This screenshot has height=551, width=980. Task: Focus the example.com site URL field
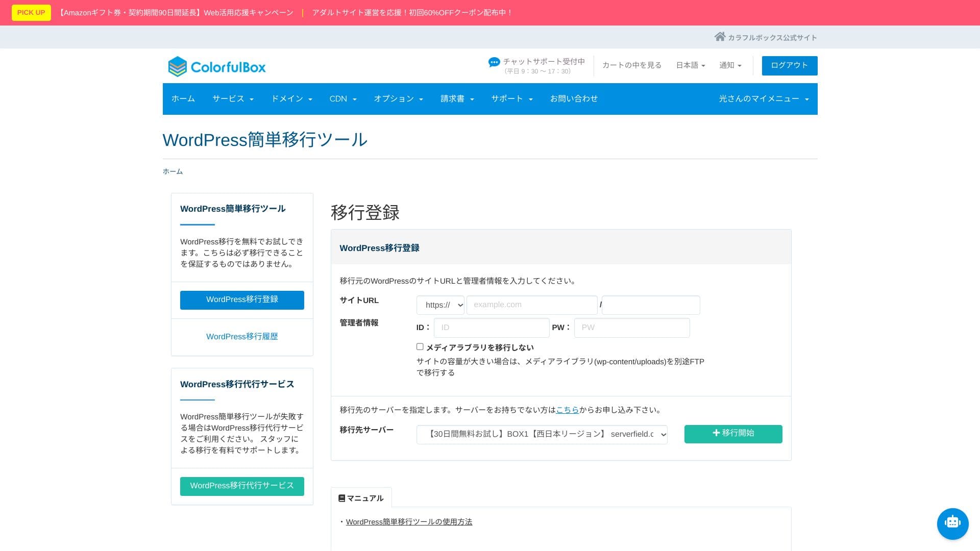pyautogui.click(x=531, y=305)
